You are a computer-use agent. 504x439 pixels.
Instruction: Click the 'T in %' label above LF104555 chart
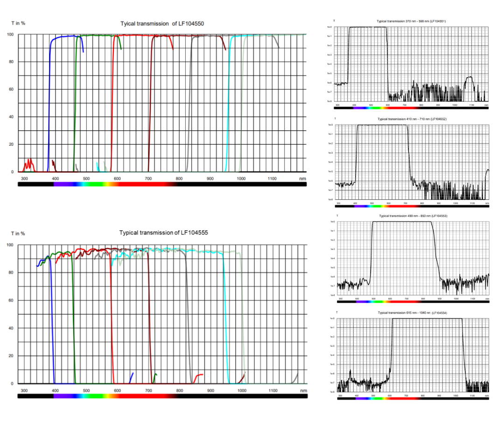(x=18, y=234)
